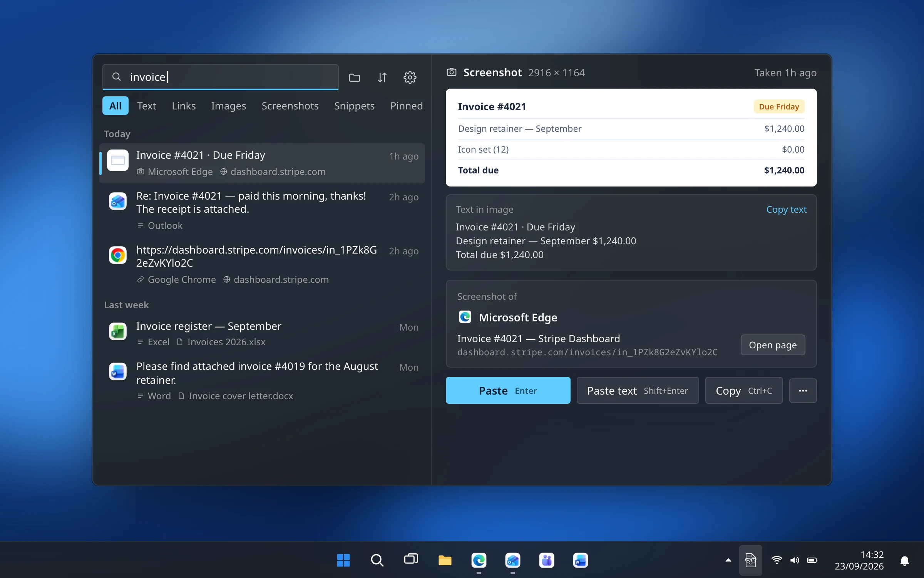Click the Word icon beside invoice #4019 entry

[117, 371]
